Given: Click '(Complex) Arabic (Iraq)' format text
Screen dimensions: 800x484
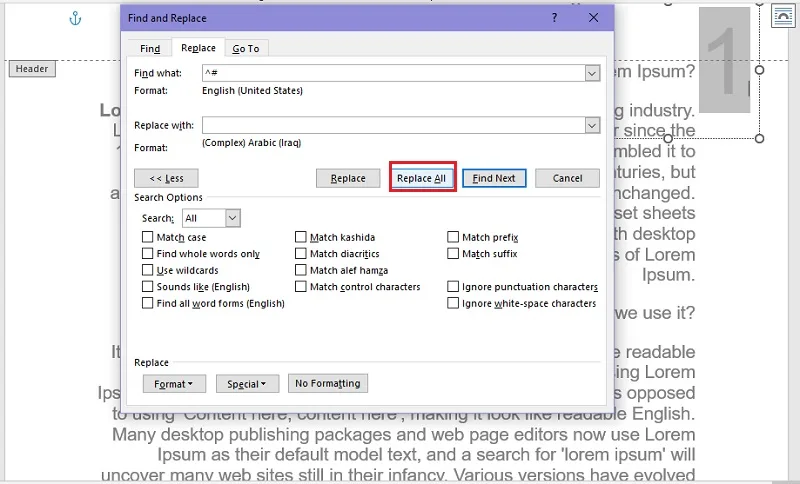Looking at the screenshot, I should (252, 143).
